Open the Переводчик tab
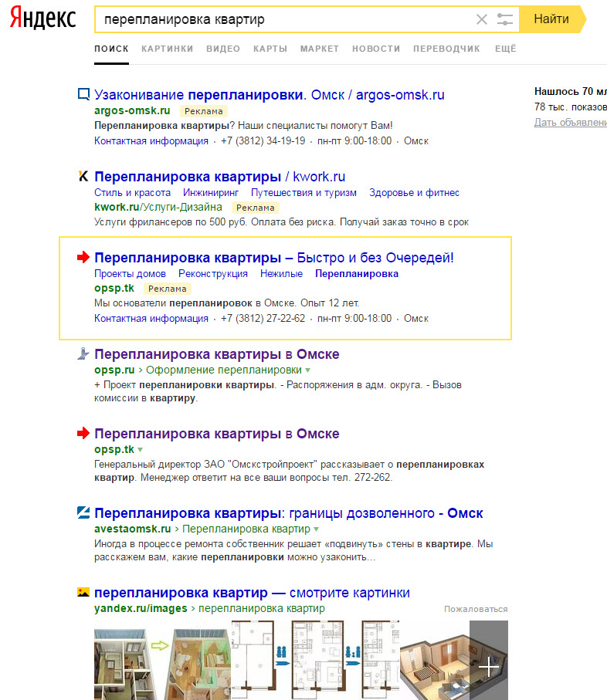The image size is (607, 700). (x=446, y=49)
